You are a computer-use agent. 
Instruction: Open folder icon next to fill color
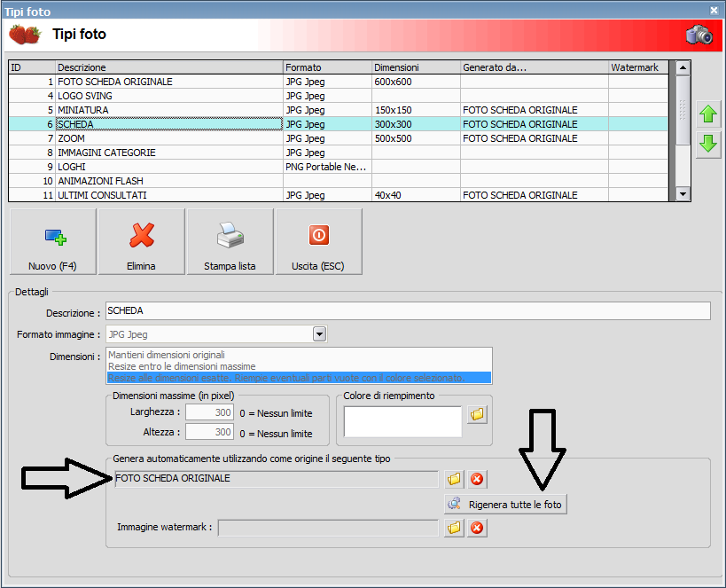[x=477, y=414]
